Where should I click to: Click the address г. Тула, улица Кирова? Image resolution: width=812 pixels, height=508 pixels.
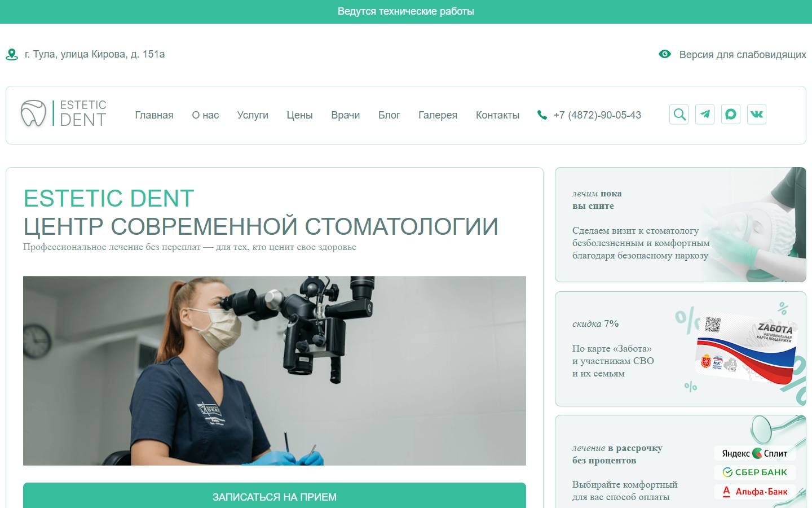[x=95, y=54]
